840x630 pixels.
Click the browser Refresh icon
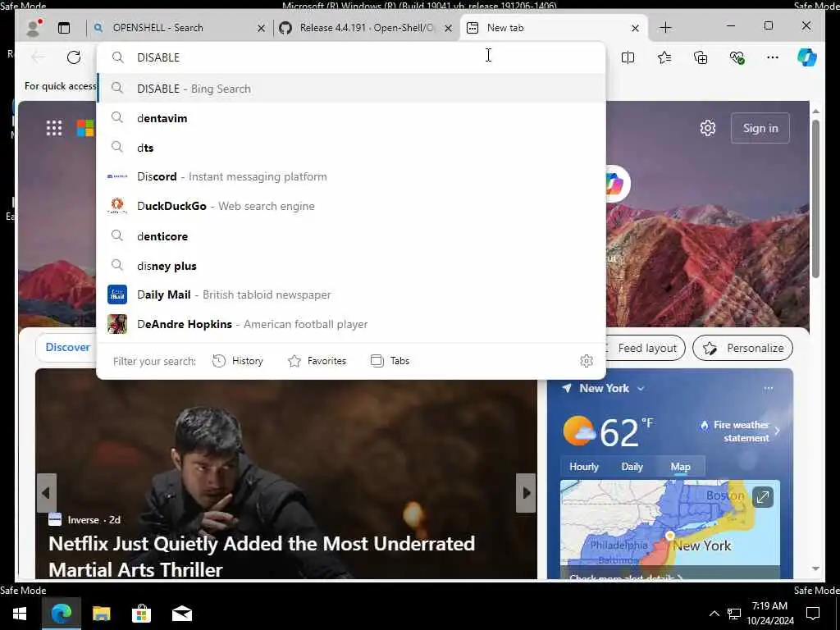click(74, 57)
